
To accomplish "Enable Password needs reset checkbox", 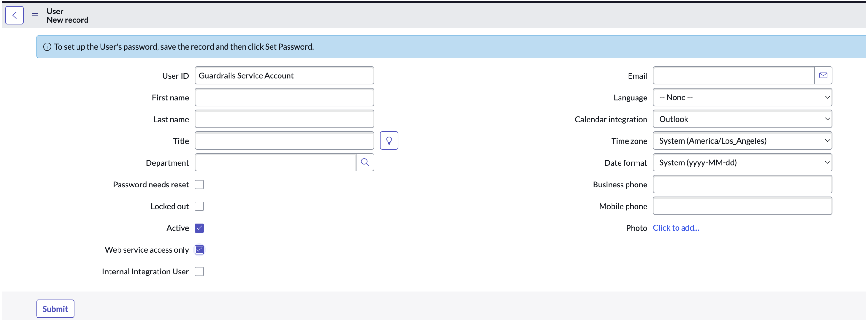I will (x=199, y=184).
